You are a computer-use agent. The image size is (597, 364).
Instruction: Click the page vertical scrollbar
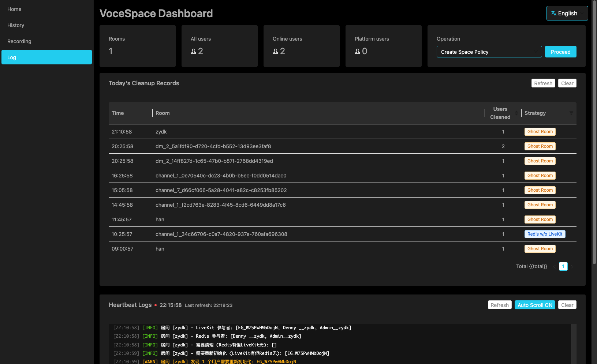click(594, 132)
